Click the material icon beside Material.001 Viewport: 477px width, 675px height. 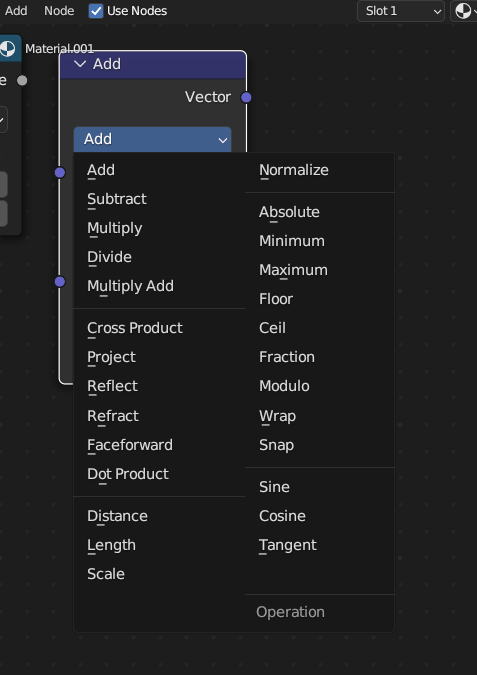[x=7, y=49]
